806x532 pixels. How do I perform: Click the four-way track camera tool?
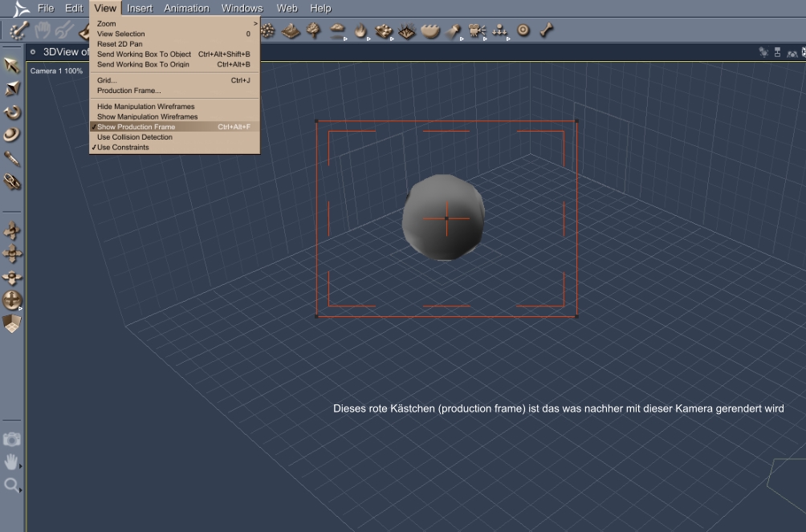pyautogui.click(x=12, y=254)
